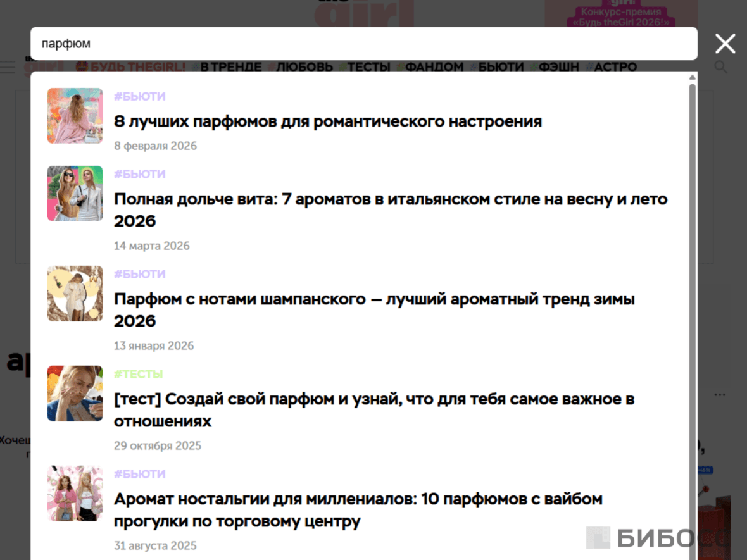Viewport: 747px width, 560px height.
Task: Click the ellipsis icon near the right edge
Action: tap(720, 394)
